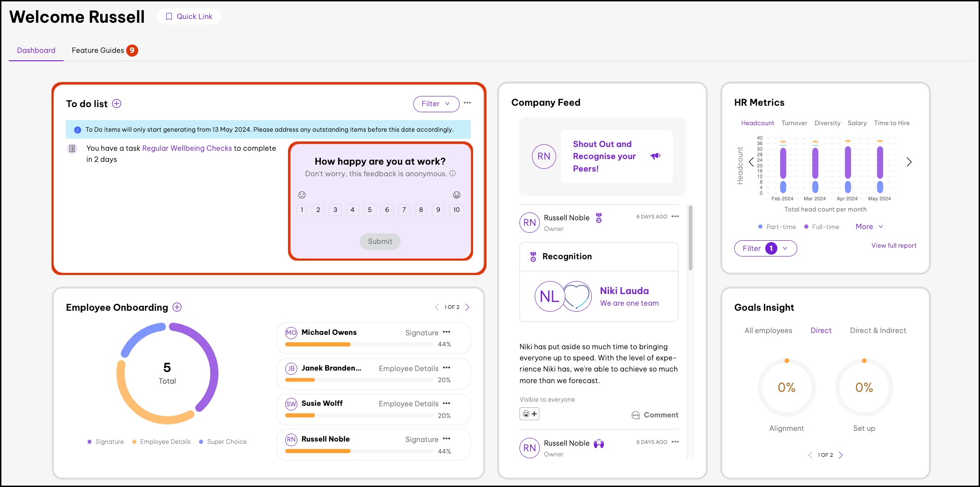Choose rating 1 on happiness scale

click(x=302, y=210)
